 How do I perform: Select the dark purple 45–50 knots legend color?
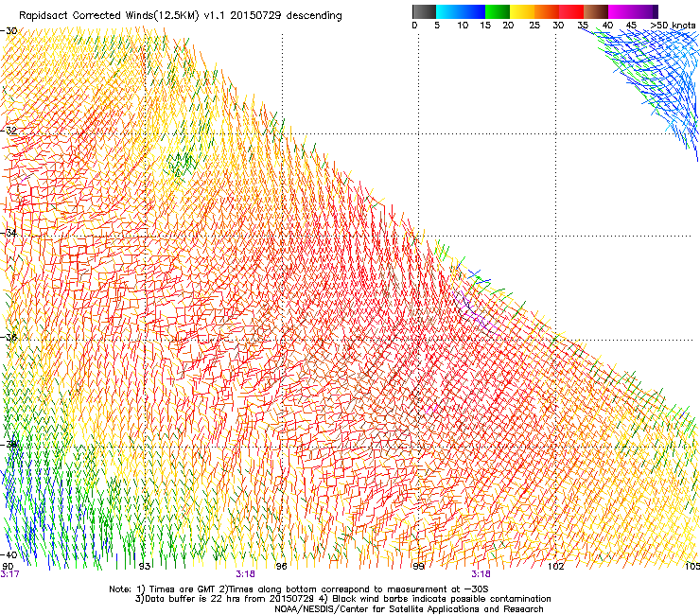645,11
